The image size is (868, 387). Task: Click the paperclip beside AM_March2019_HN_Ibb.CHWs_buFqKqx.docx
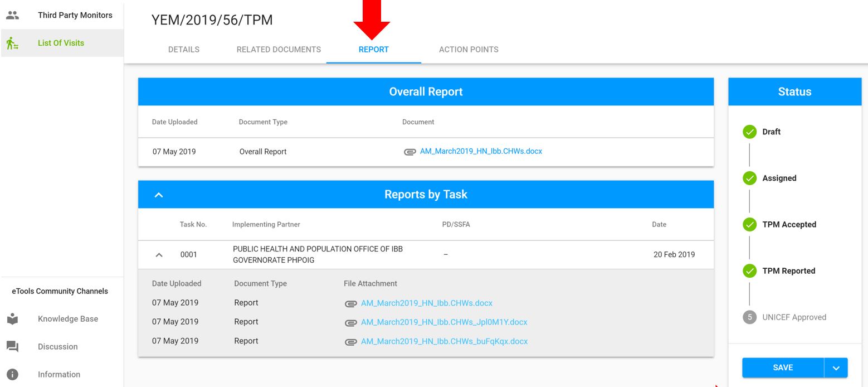coord(351,342)
